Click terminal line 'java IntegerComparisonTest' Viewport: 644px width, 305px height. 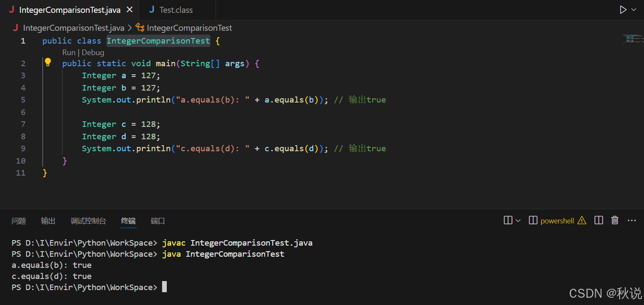tap(223, 254)
